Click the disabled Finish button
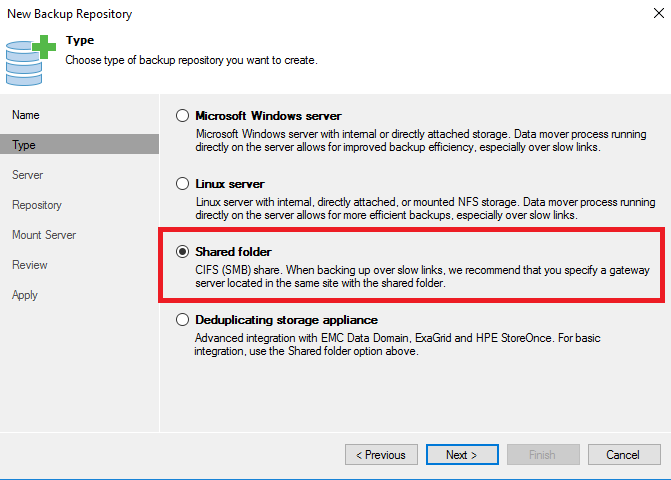 click(x=542, y=455)
